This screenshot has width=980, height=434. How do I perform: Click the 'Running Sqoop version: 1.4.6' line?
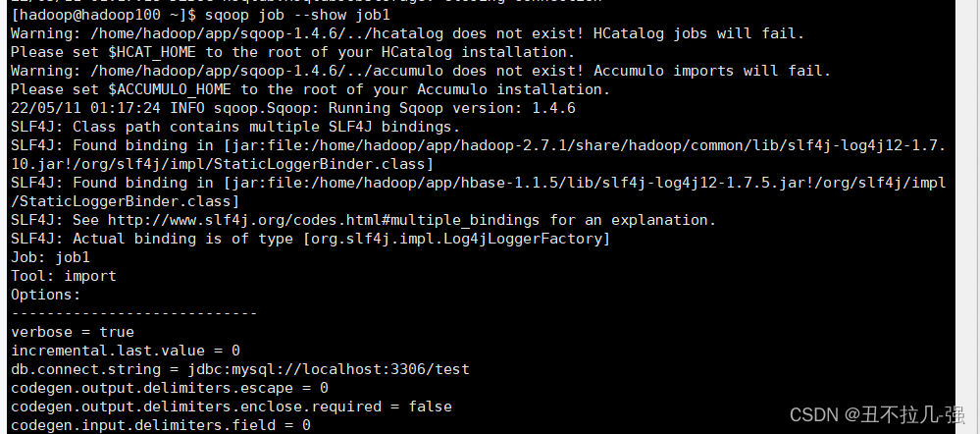click(293, 108)
